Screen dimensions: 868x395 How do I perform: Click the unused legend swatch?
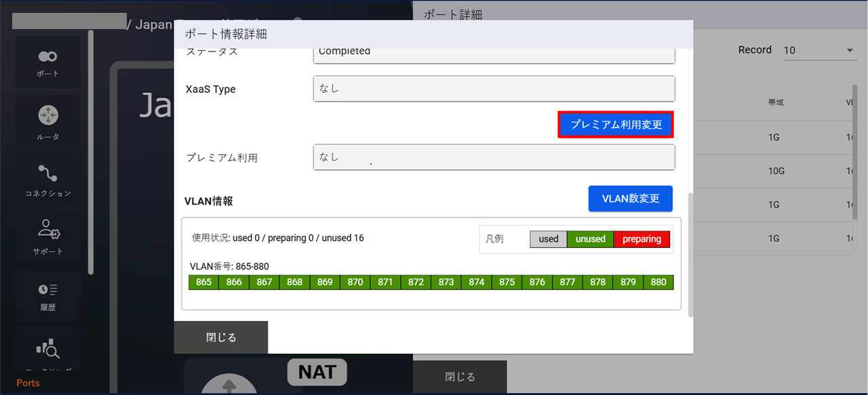point(591,239)
